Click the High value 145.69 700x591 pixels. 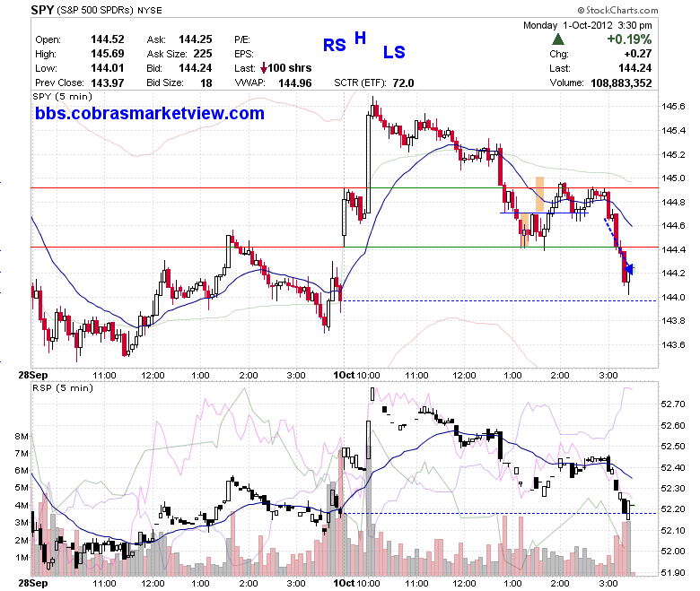point(108,54)
